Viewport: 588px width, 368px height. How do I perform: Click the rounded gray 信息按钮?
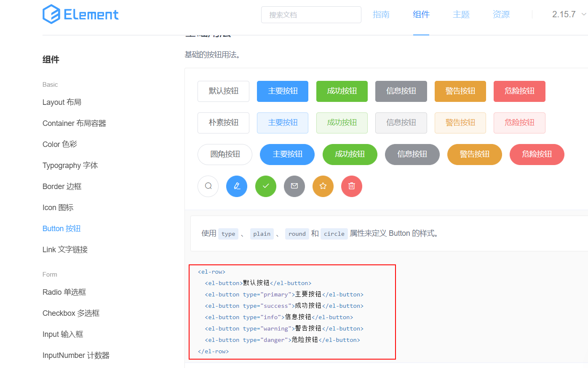412,155
